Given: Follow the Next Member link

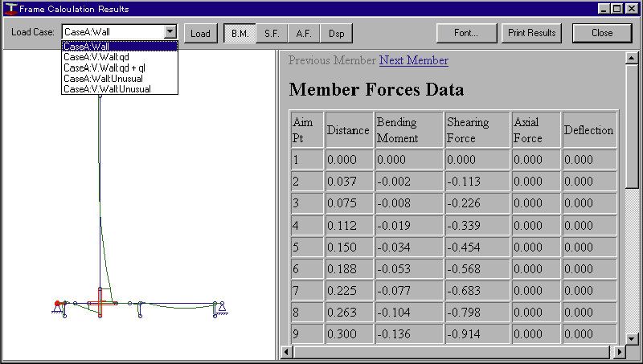Looking at the screenshot, I should (413, 60).
